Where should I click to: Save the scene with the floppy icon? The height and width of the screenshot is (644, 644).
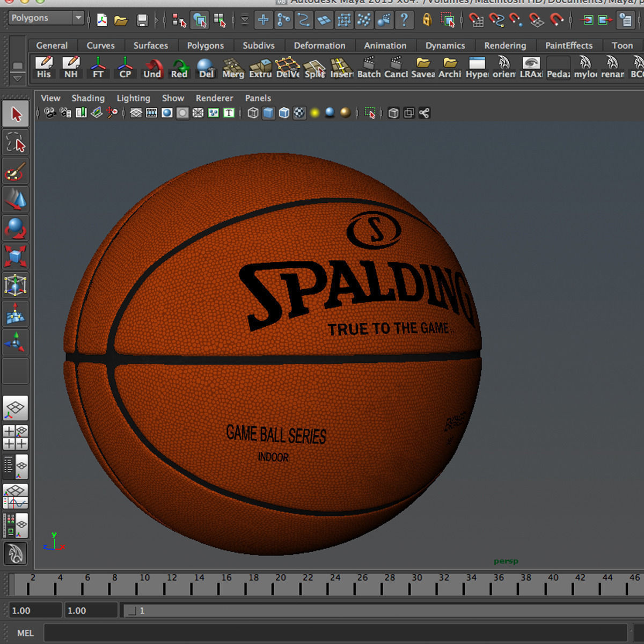point(142,20)
